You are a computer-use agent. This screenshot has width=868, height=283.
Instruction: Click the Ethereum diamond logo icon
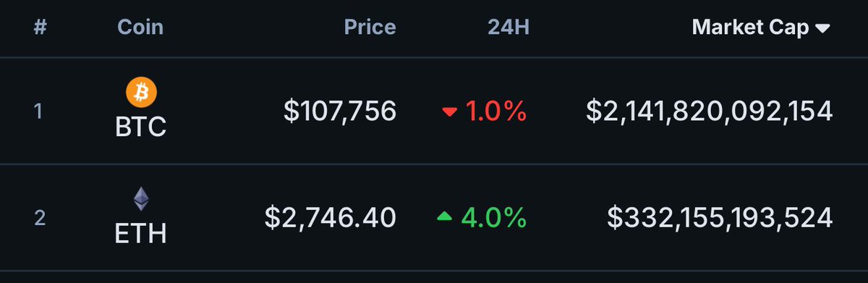(142, 199)
